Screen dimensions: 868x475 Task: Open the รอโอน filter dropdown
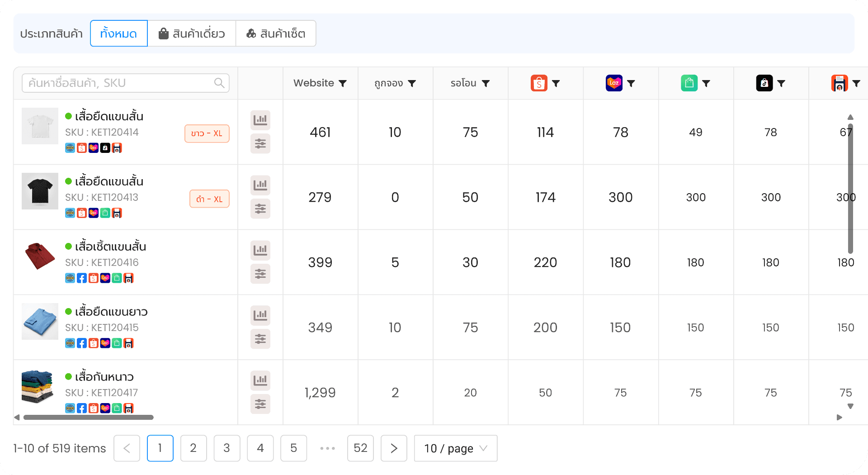[486, 83]
